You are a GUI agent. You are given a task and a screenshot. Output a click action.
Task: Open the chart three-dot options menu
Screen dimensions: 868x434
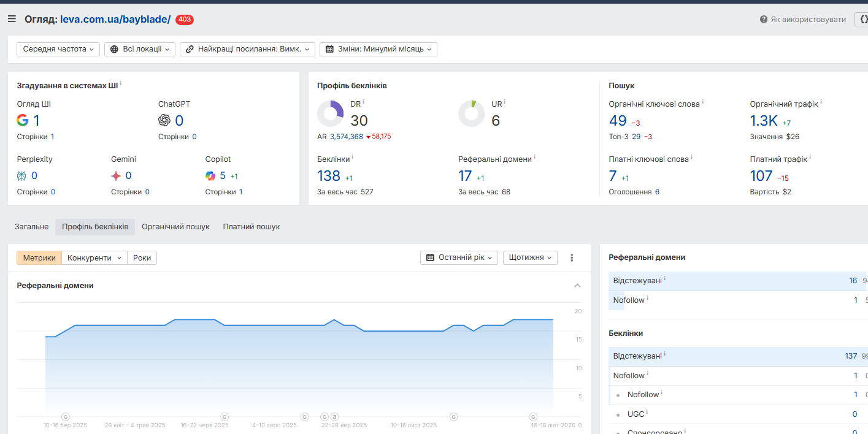point(572,258)
